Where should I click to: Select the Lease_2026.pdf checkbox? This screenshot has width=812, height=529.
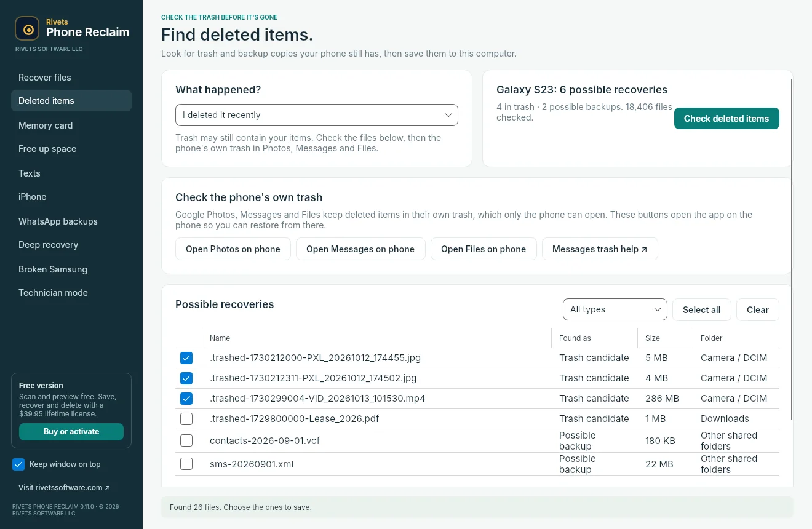click(x=186, y=419)
